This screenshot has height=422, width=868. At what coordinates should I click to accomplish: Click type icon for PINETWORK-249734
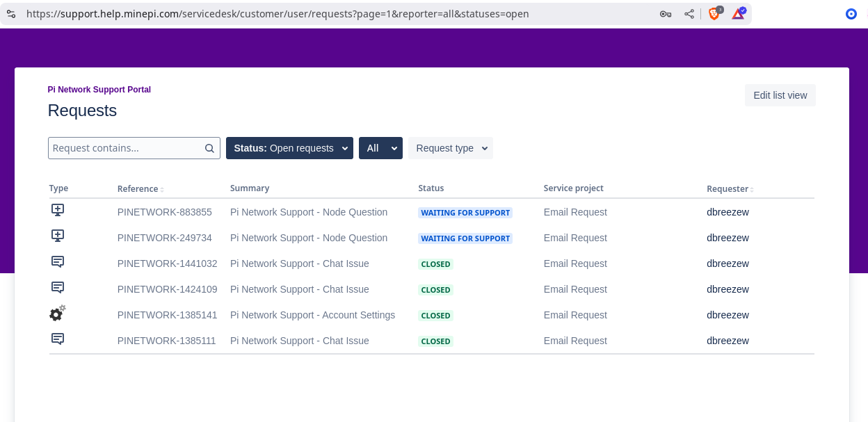tap(58, 236)
